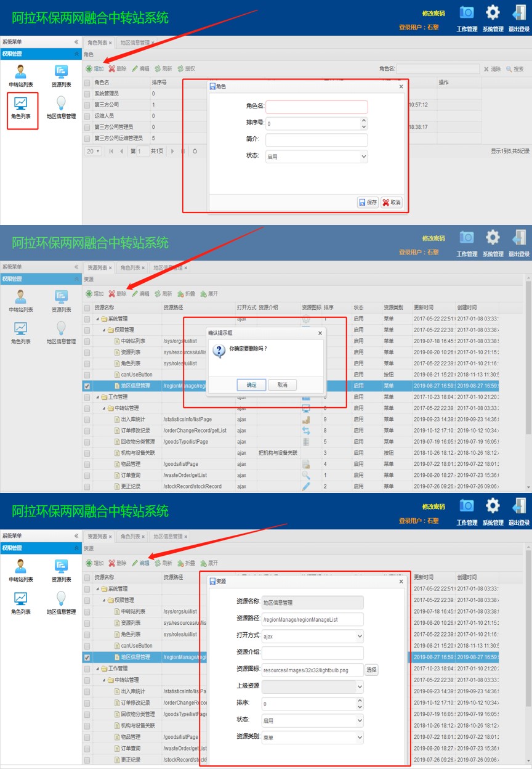Viewport: 532px width, 769px height.
Task: Click the 搜索 magnifier button in role list
Action: click(515, 69)
